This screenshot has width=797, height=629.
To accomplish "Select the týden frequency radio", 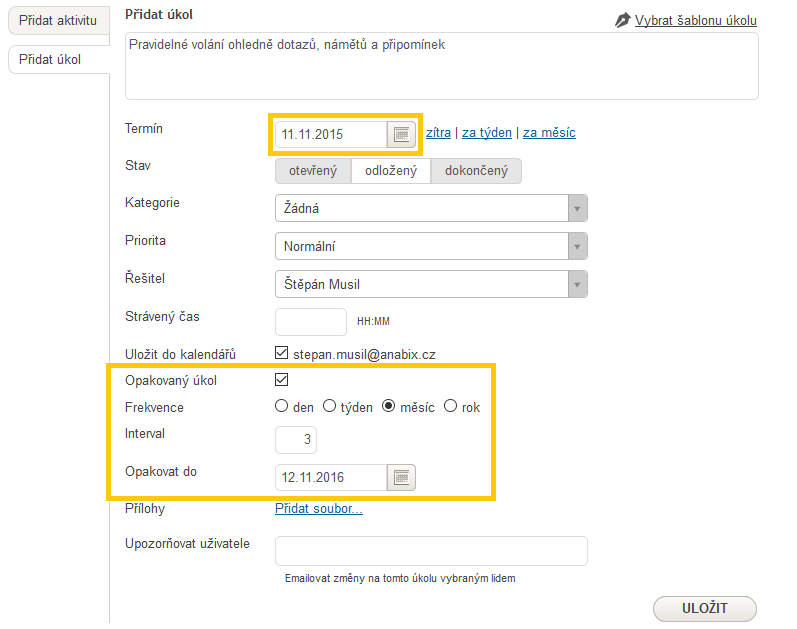I will [329, 406].
